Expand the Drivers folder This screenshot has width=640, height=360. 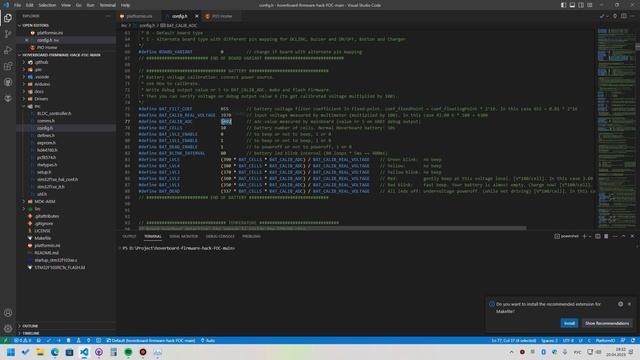click(x=41, y=99)
